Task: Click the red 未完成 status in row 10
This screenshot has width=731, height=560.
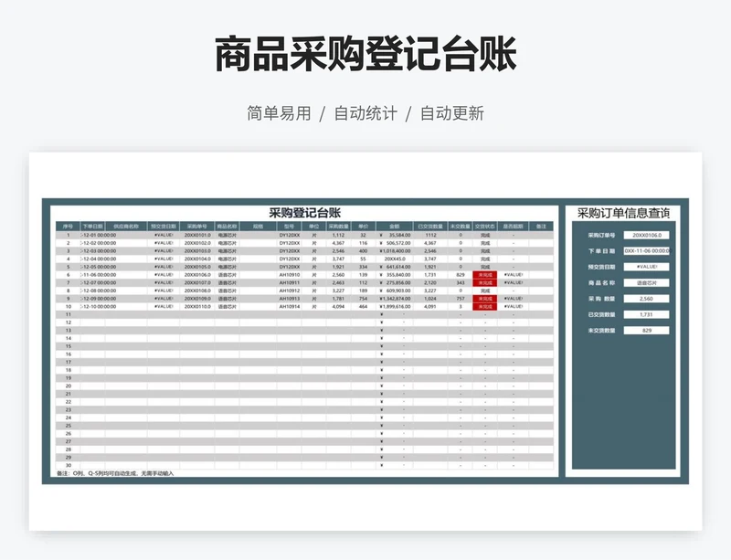Action: pos(485,307)
